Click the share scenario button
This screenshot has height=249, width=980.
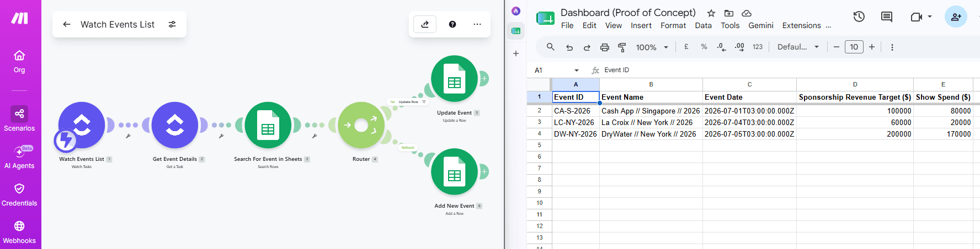click(x=425, y=24)
